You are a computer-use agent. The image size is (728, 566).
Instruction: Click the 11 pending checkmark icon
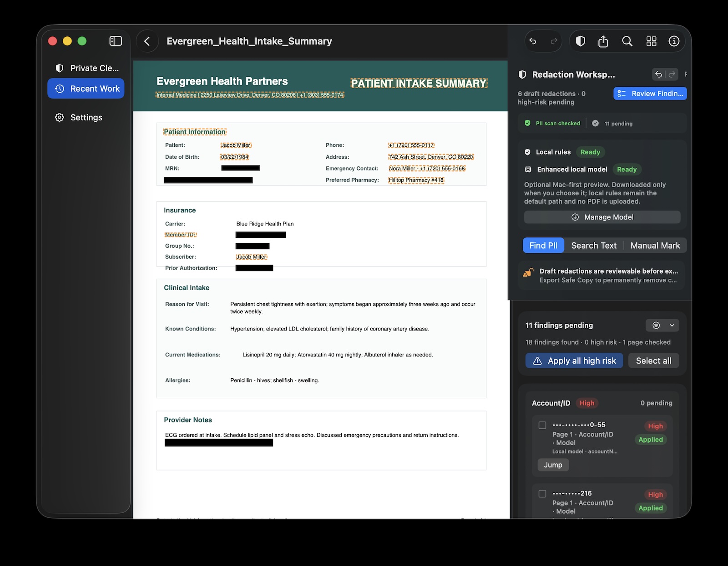pyautogui.click(x=595, y=123)
